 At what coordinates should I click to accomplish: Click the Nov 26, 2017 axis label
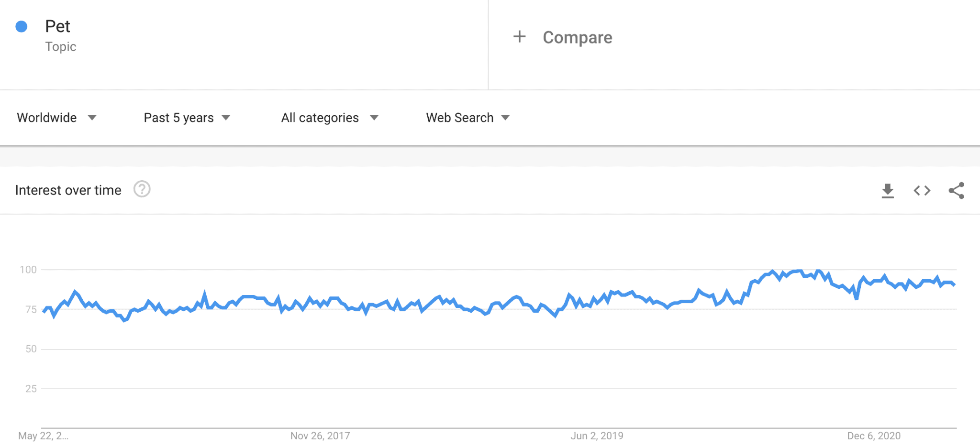[319, 436]
